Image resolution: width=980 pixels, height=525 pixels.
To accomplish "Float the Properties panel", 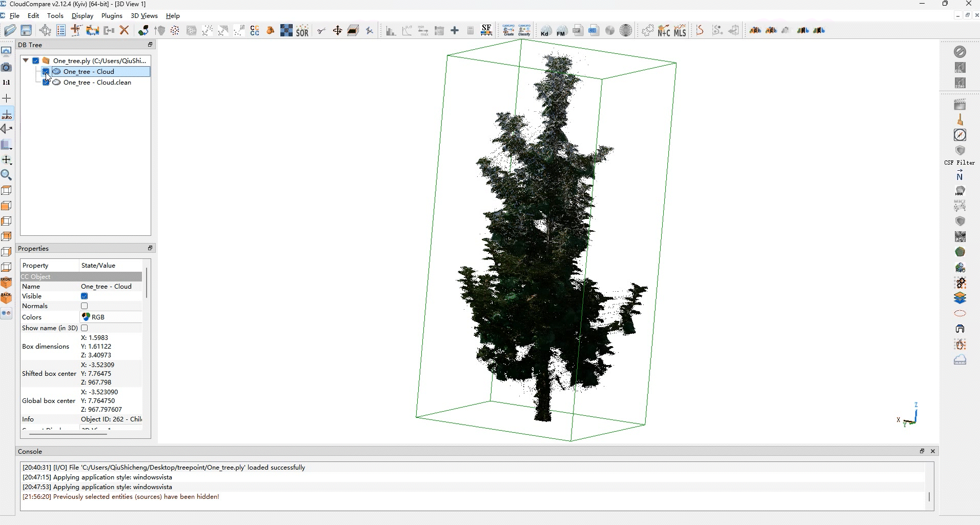I will tap(150, 248).
